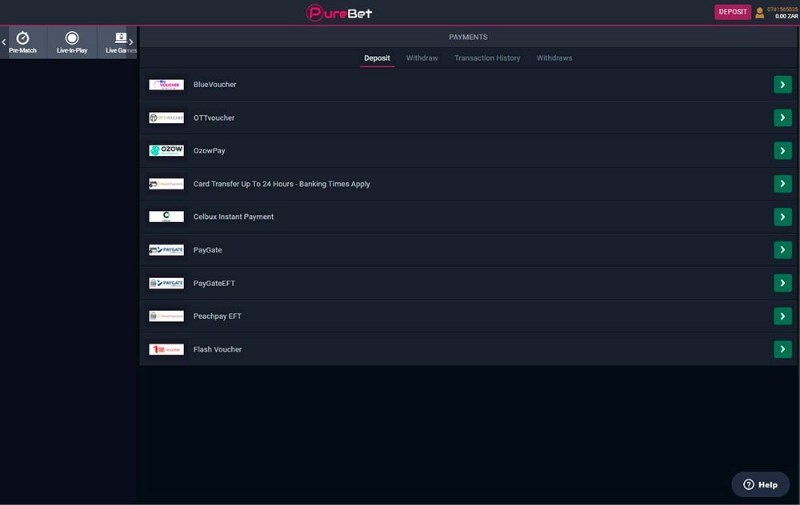Click the pink DEPOSIT button
This screenshot has width=800, height=505.
733,12
